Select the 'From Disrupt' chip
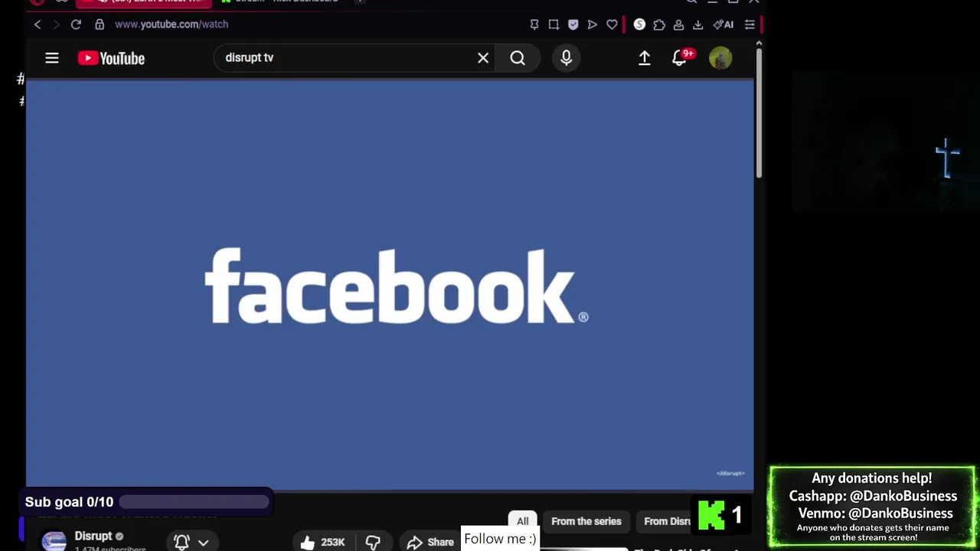This screenshot has height=551, width=980. 667,521
